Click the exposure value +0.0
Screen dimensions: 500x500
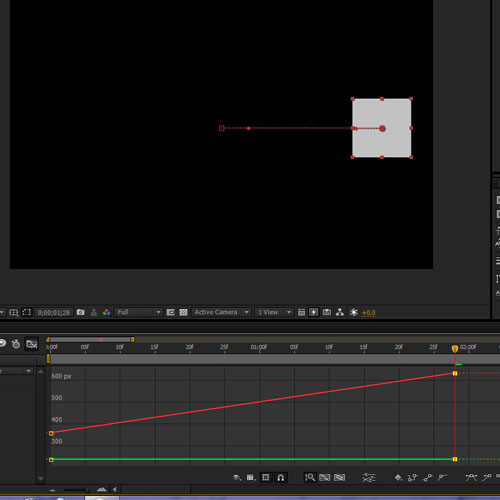tap(369, 313)
